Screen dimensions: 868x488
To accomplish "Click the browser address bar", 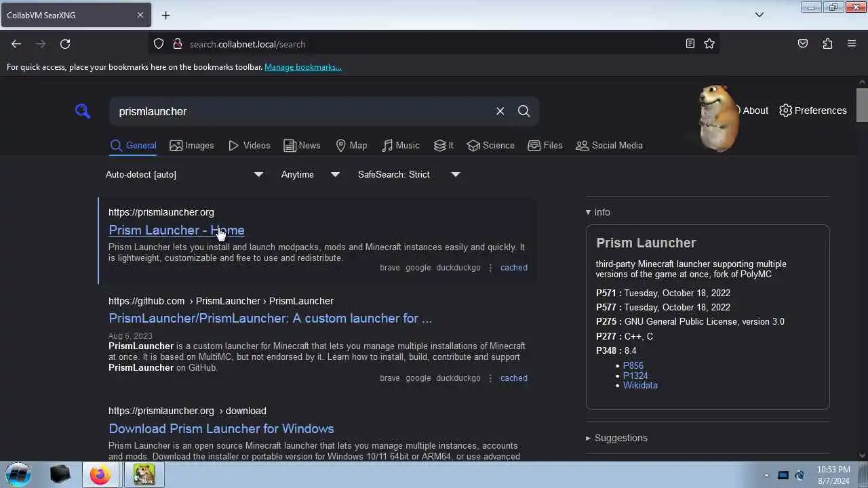I will (x=434, y=44).
